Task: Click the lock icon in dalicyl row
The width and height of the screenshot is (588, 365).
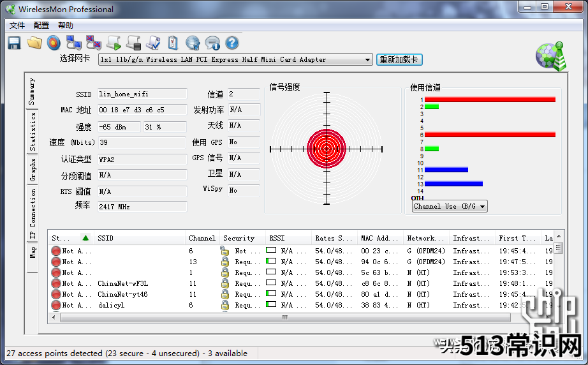Action: pyautogui.click(x=225, y=305)
